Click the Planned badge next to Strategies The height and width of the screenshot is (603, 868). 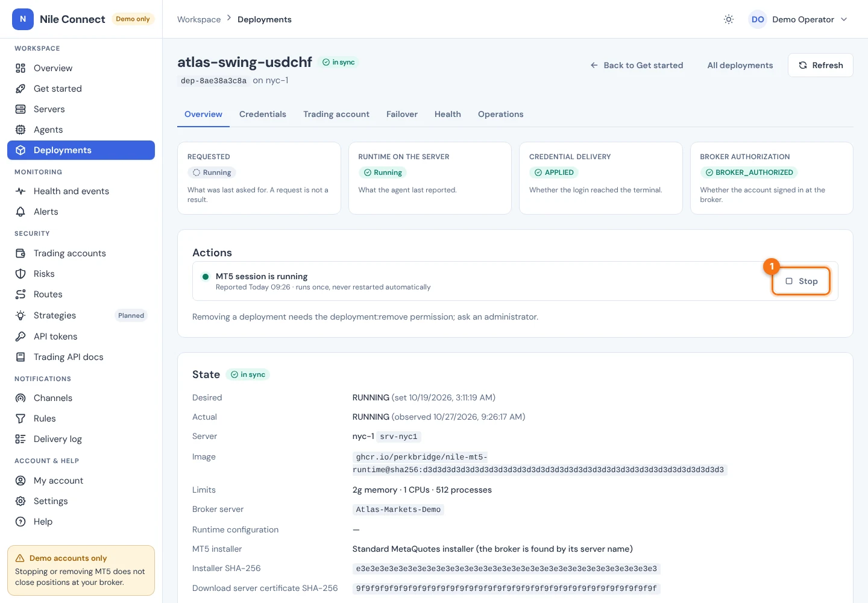131,315
